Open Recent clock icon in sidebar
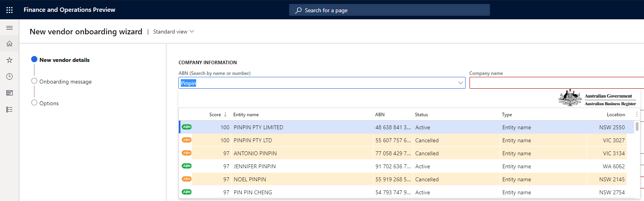644x201 pixels. click(x=9, y=76)
